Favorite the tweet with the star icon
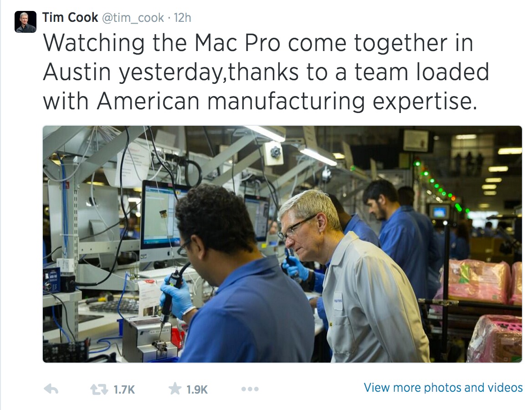The width and height of the screenshot is (532, 410). pos(175,389)
